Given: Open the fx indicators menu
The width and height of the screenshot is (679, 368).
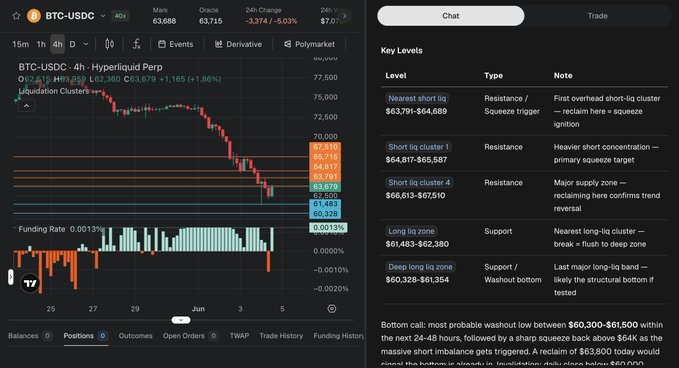Looking at the screenshot, I should pyautogui.click(x=136, y=44).
